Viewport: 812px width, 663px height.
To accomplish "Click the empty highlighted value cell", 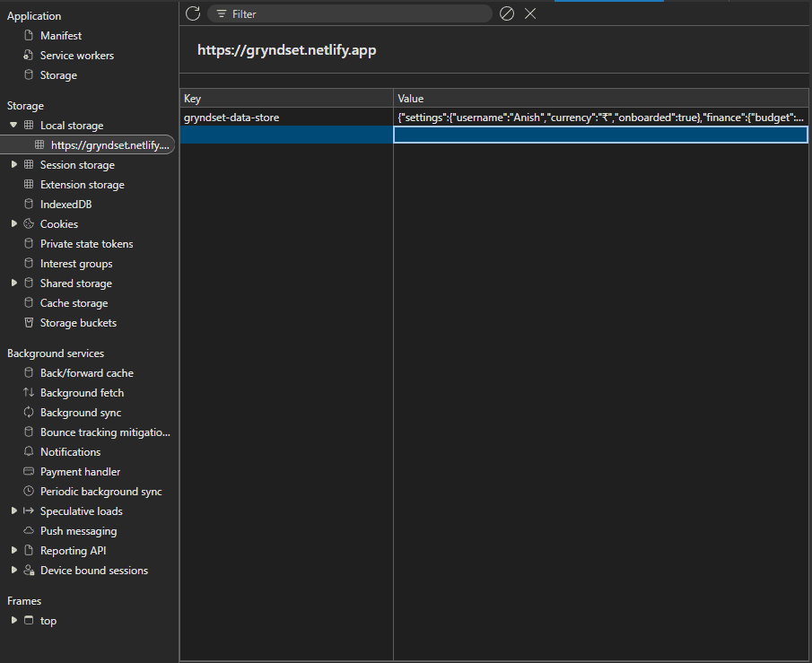I will [x=601, y=135].
